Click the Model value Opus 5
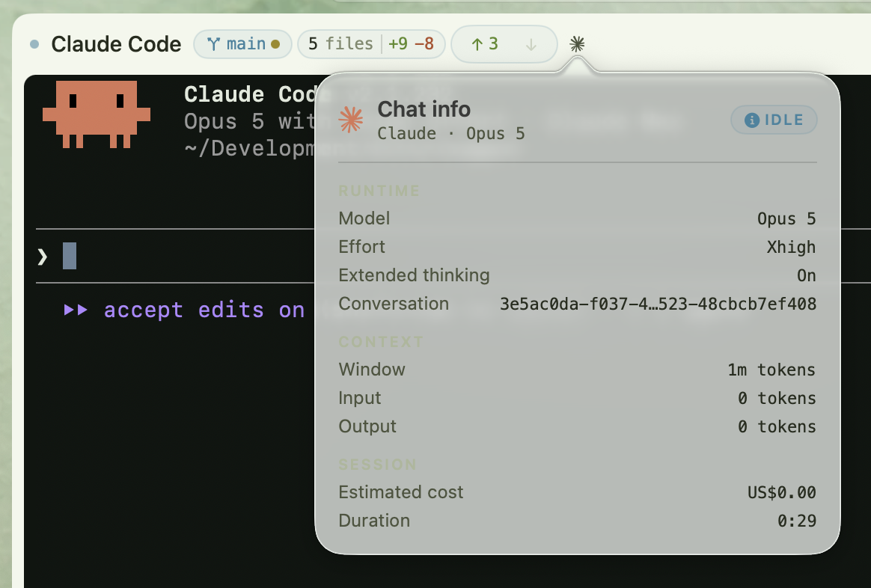Image resolution: width=871 pixels, height=588 pixels. tap(786, 218)
